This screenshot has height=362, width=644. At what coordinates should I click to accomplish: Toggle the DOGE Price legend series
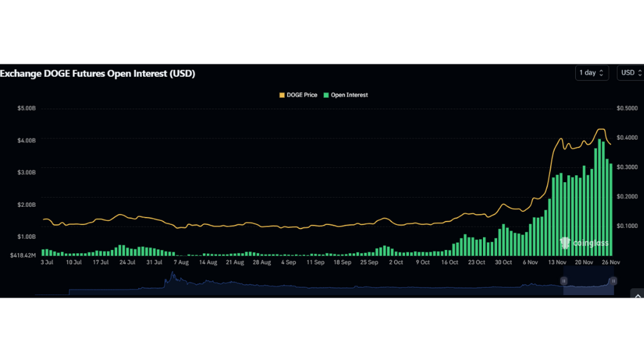coord(298,95)
